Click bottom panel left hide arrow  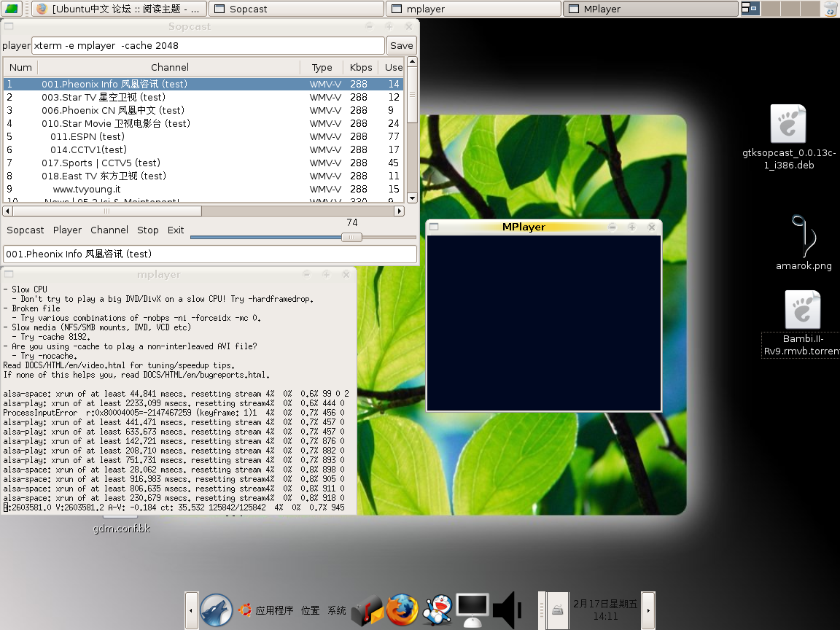pyautogui.click(x=191, y=610)
